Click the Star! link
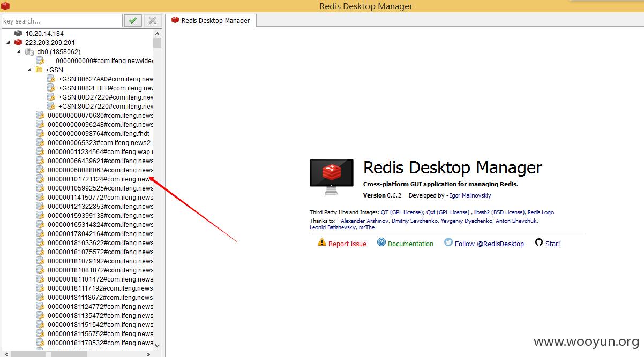 [552, 244]
